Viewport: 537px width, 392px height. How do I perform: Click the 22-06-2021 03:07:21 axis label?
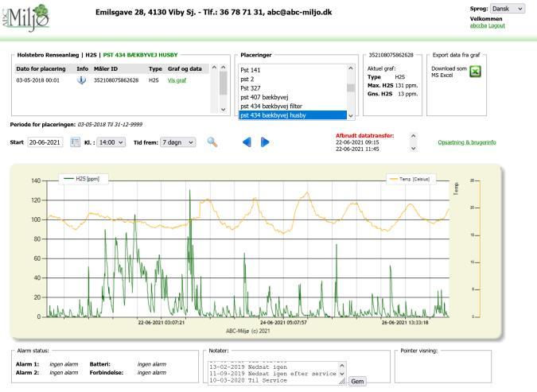coord(161,323)
